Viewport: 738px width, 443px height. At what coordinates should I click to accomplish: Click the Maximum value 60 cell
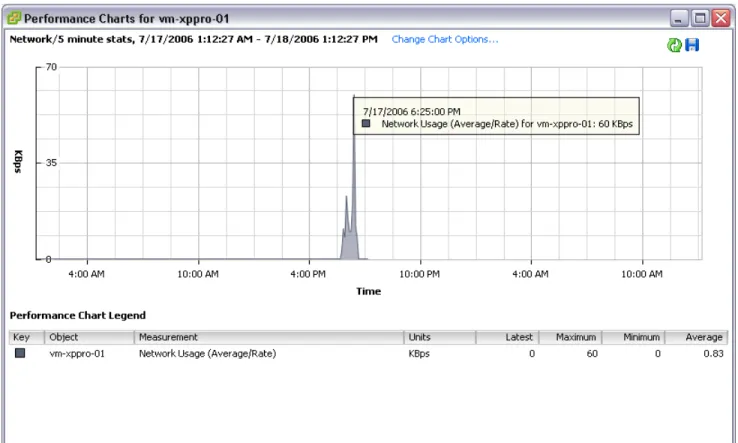coord(592,354)
